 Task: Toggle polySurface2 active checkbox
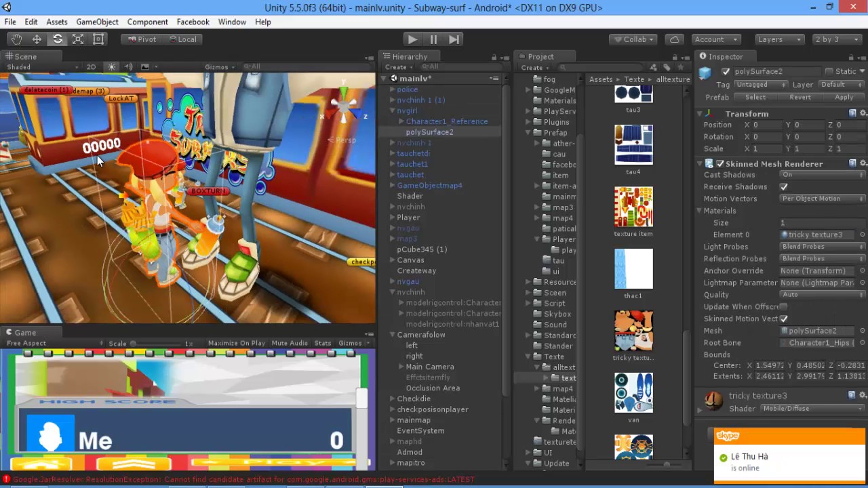point(726,72)
